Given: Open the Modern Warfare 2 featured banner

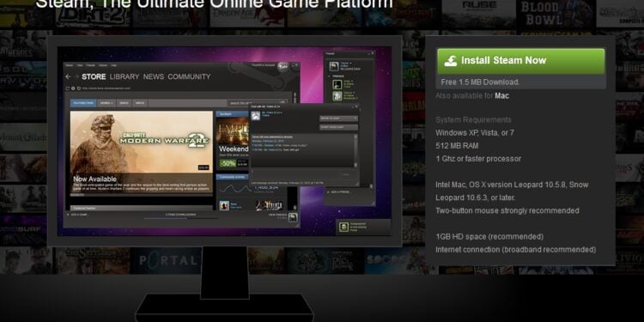Looking at the screenshot, I should click(x=142, y=152).
